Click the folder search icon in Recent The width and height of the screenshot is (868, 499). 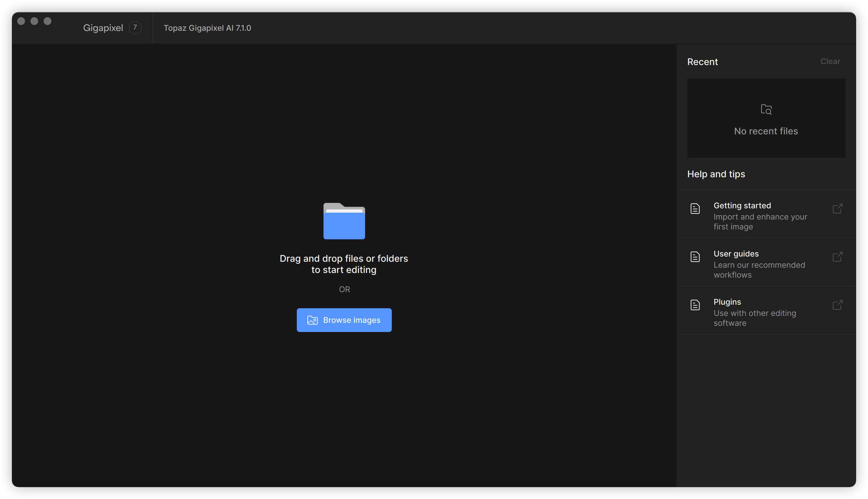[x=766, y=109]
